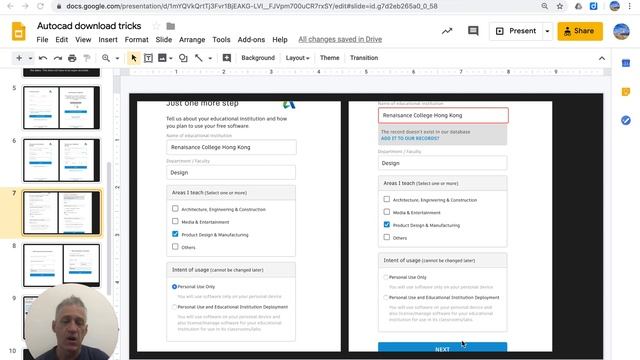The width and height of the screenshot is (640, 360).
Task: Open Google Calendar in the side panel
Action: click(626, 63)
